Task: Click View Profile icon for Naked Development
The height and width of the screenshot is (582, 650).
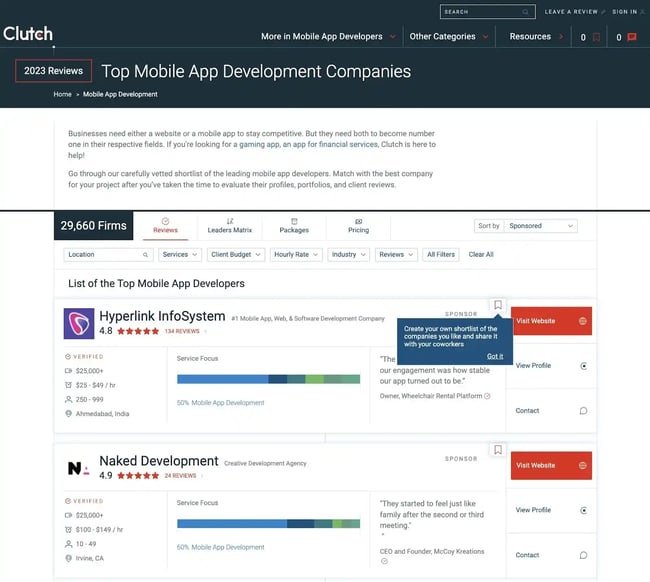Action: coord(583,510)
